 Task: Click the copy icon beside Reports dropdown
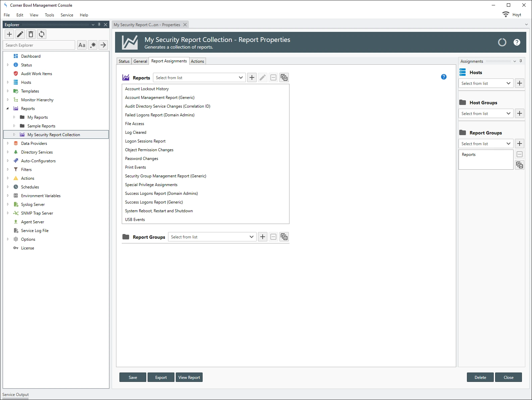pyautogui.click(x=284, y=78)
